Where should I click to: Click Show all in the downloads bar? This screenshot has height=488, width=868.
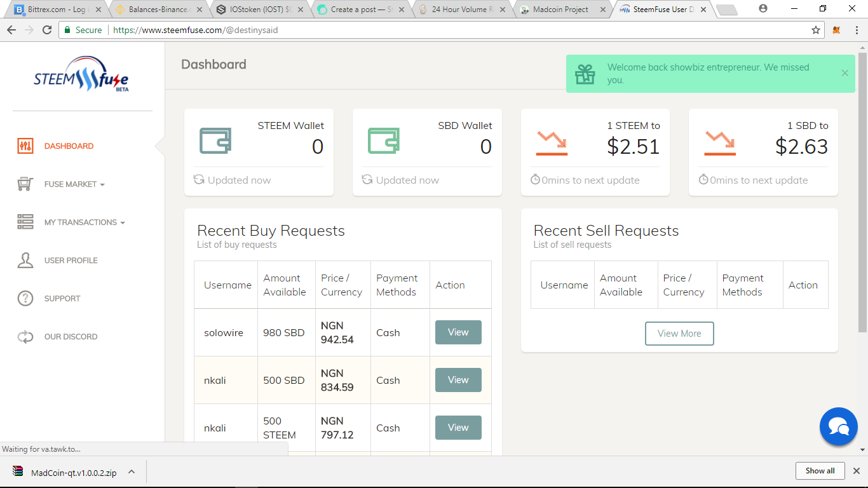point(820,471)
